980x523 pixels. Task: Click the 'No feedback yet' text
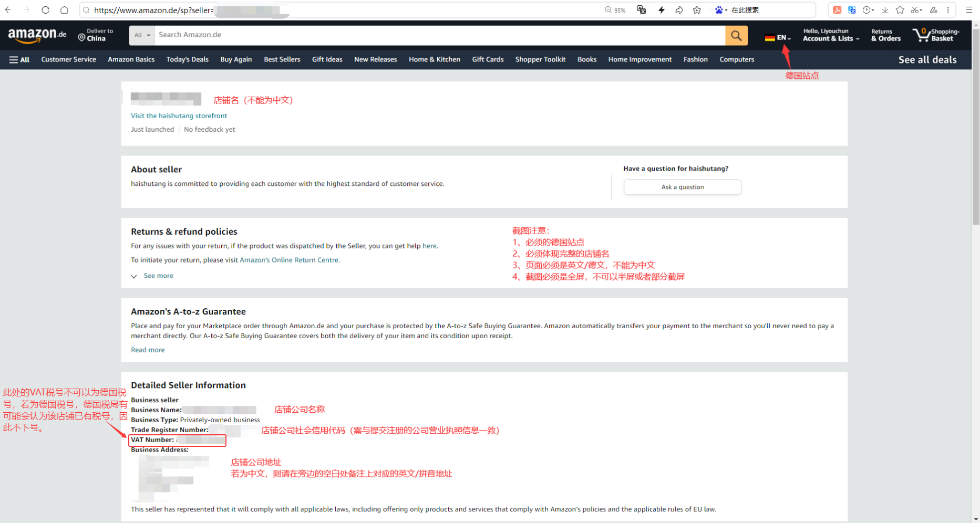pos(210,129)
